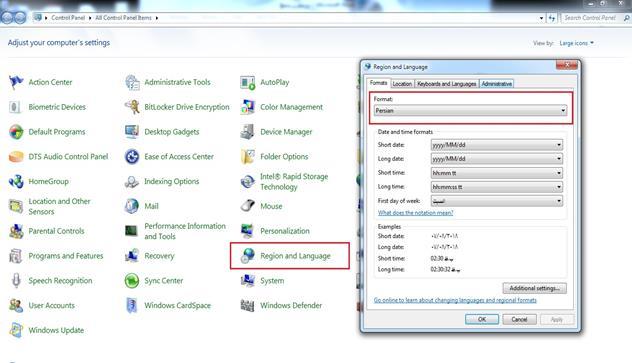Open Programs and Features icon
The height and width of the screenshot is (363, 632).
click(x=16, y=256)
